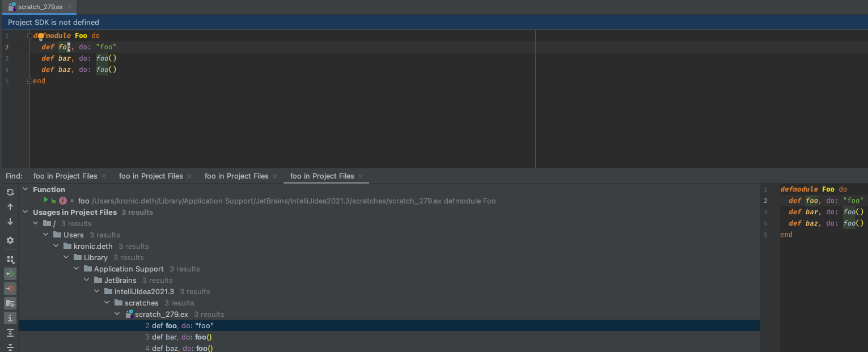The image size is (868, 352).
Task: Collapse the Usages in Project Files section
Action: coord(25,212)
